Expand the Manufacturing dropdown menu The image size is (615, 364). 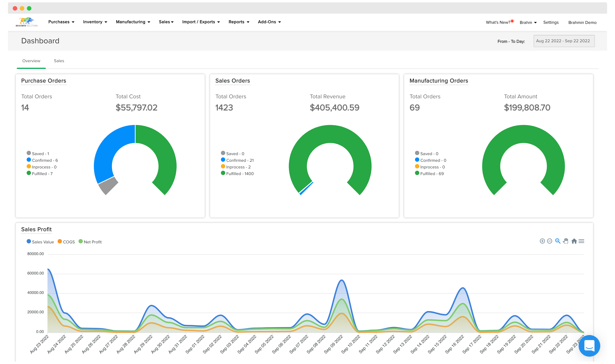pyautogui.click(x=133, y=22)
